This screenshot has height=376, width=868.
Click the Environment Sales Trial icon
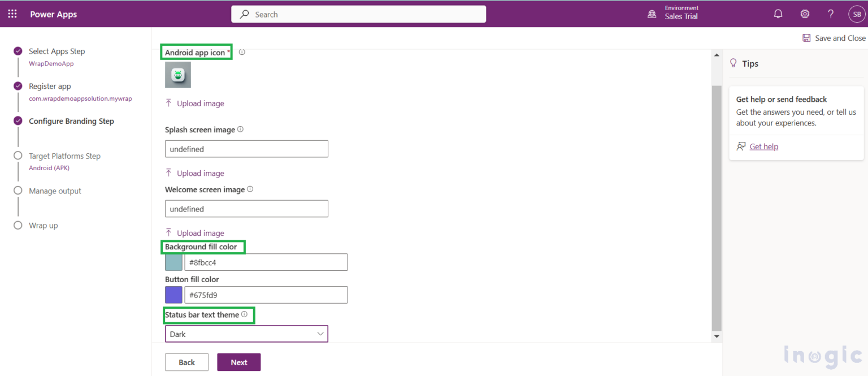[651, 14]
